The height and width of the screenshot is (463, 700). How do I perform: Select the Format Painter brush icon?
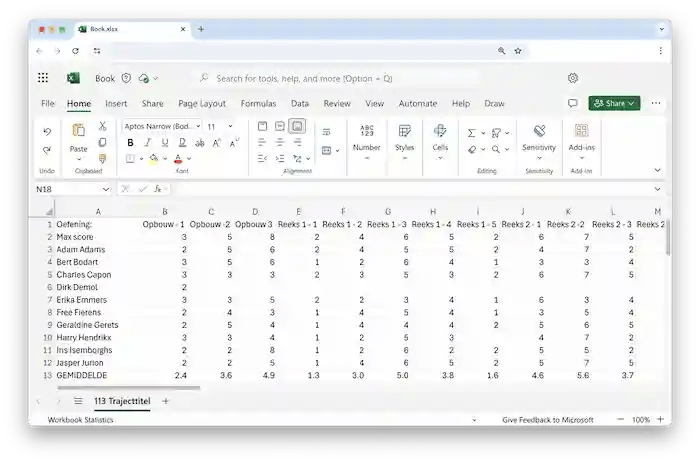(102, 158)
